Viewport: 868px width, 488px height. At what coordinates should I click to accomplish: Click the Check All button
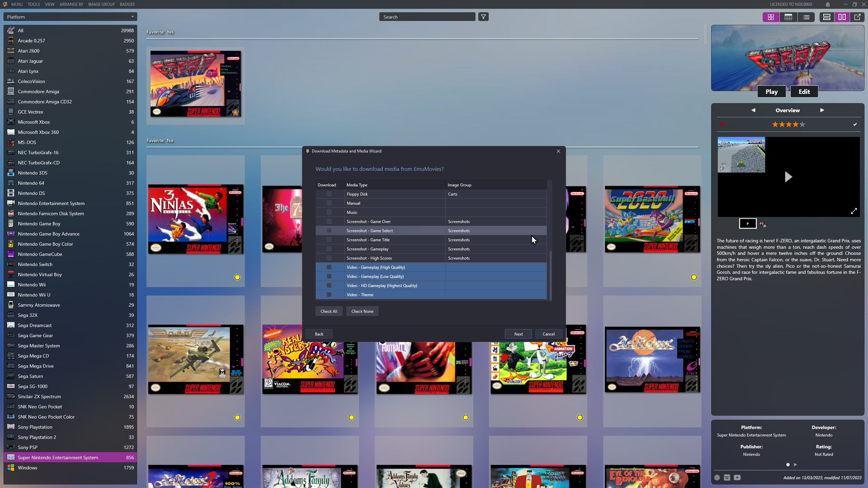329,311
